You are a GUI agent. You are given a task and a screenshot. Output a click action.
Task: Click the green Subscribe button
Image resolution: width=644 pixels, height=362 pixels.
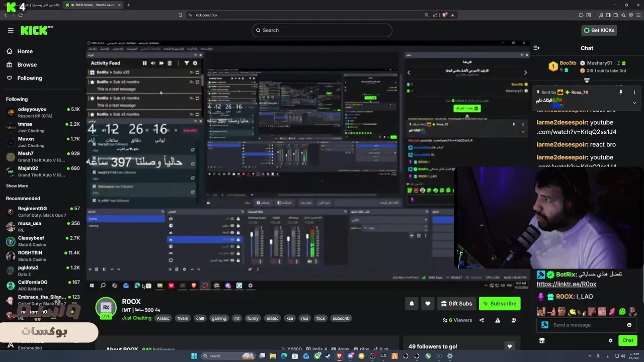click(x=500, y=304)
